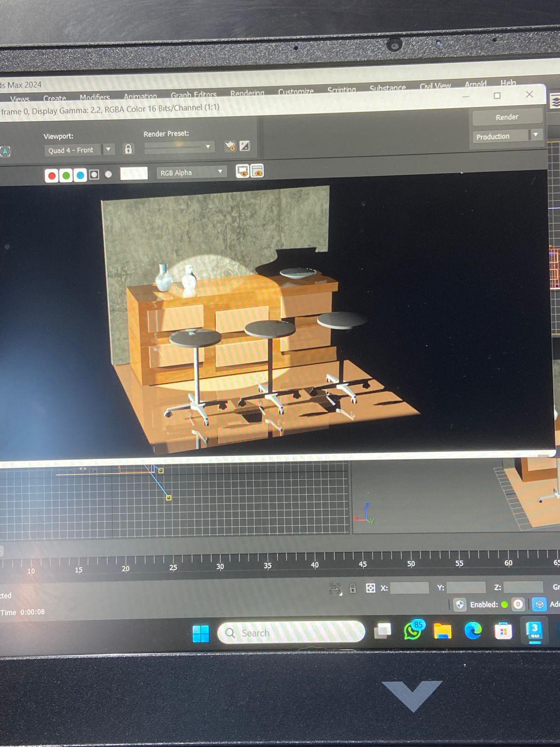Toggle the selection lock icon
The image size is (560, 747).
[x=353, y=588]
